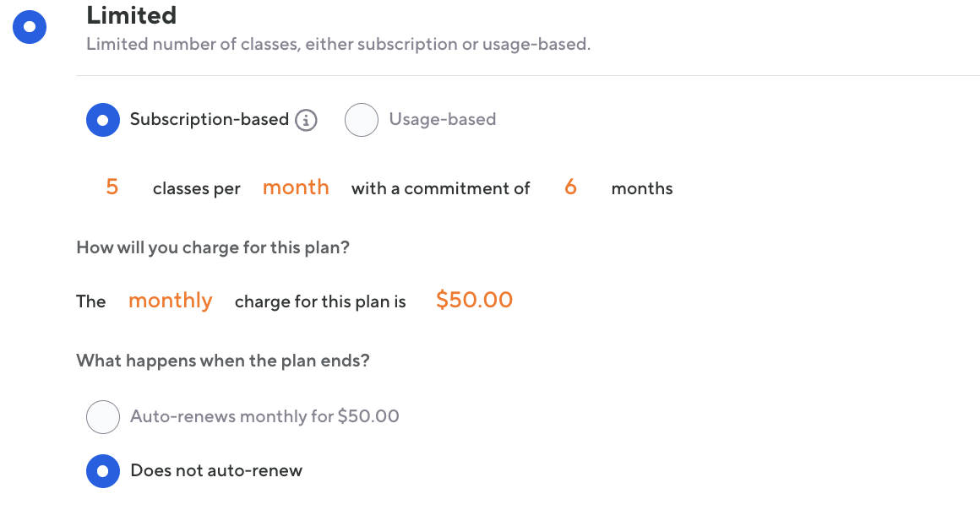Click 'with a commitment of' text
The height and width of the screenshot is (510, 980).
click(440, 189)
